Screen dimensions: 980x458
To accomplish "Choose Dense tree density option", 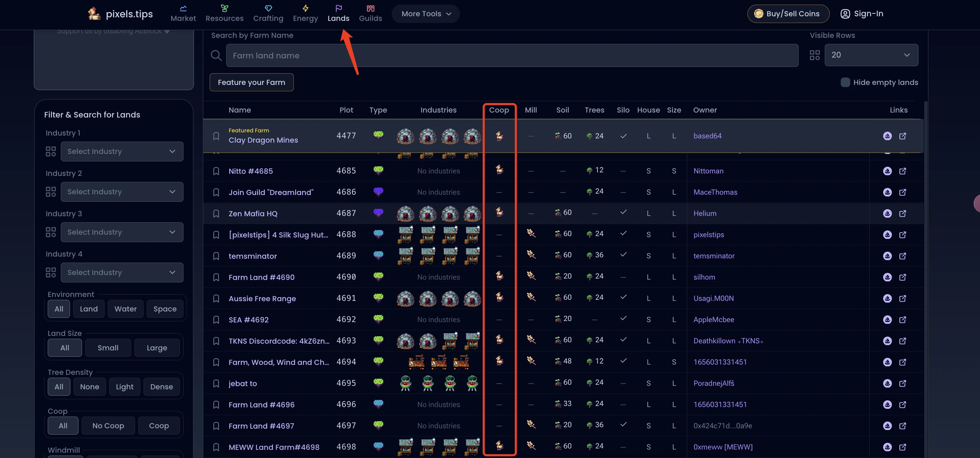I will click(x=161, y=387).
